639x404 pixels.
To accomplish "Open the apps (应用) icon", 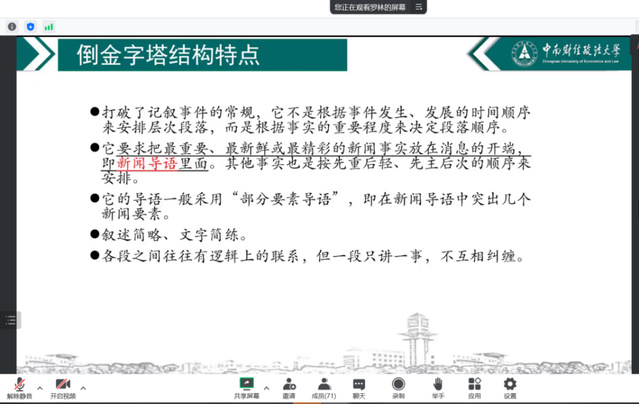I will pyautogui.click(x=474, y=386).
